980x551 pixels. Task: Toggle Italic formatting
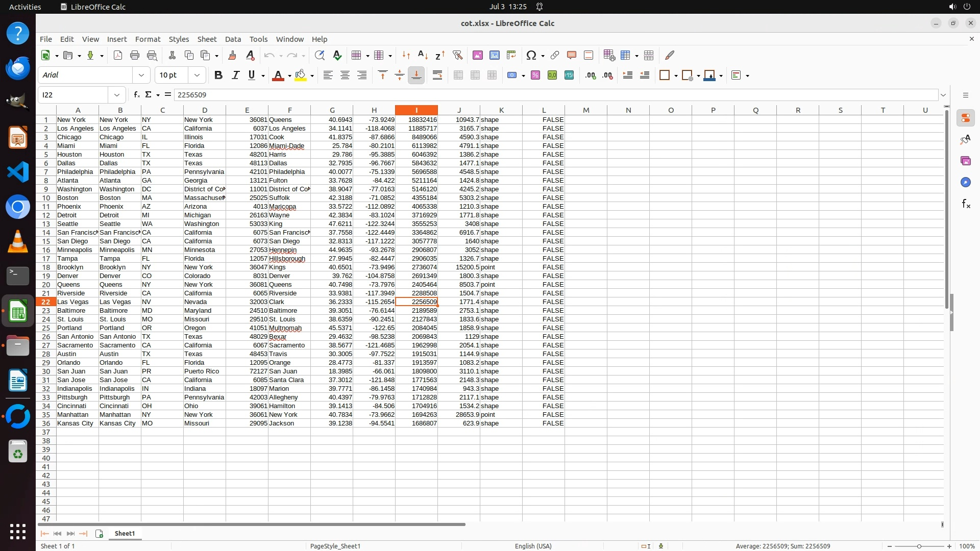235,76
